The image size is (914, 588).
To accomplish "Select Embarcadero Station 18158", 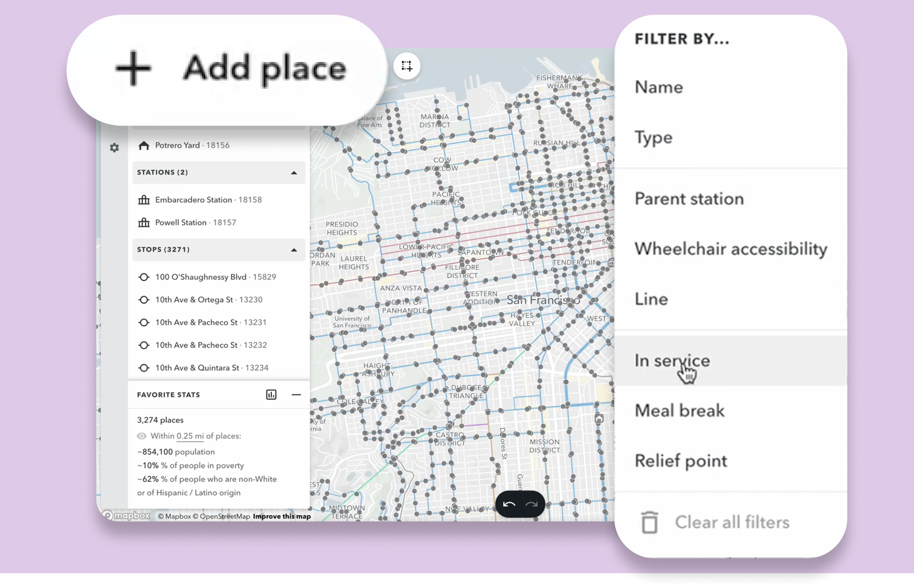I will (219, 200).
